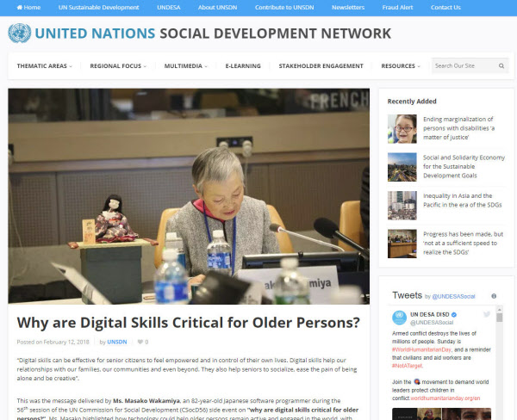This screenshot has width=517, height=420.
Task: Open UNDESA top bar link
Action: tap(169, 7)
